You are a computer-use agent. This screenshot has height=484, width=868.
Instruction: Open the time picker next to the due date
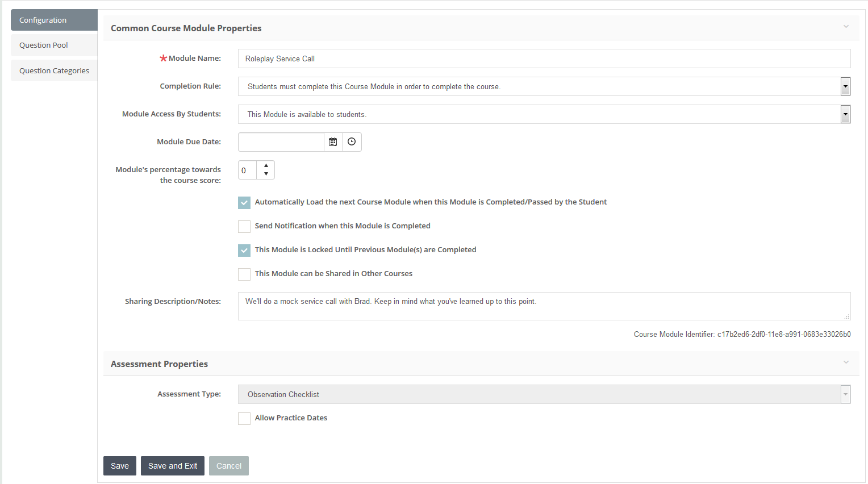click(x=352, y=141)
